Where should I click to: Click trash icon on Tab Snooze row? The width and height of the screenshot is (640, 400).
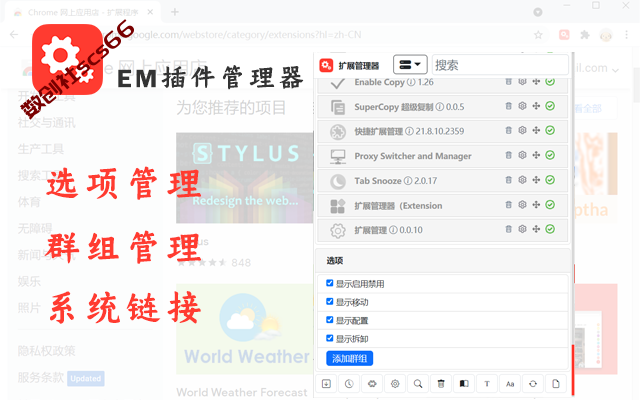[x=509, y=180]
